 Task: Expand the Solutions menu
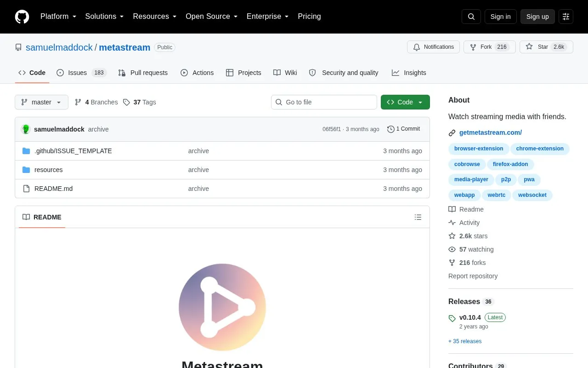105,17
